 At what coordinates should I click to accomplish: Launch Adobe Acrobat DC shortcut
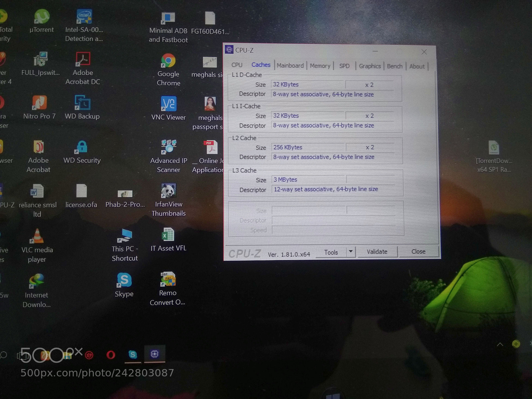click(x=83, y=68)
